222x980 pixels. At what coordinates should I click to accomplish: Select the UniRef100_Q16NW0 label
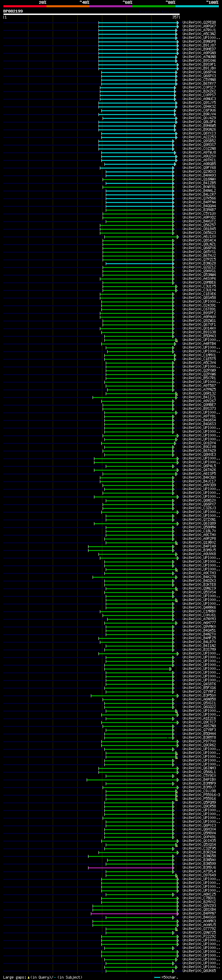(x=199, y=179)
